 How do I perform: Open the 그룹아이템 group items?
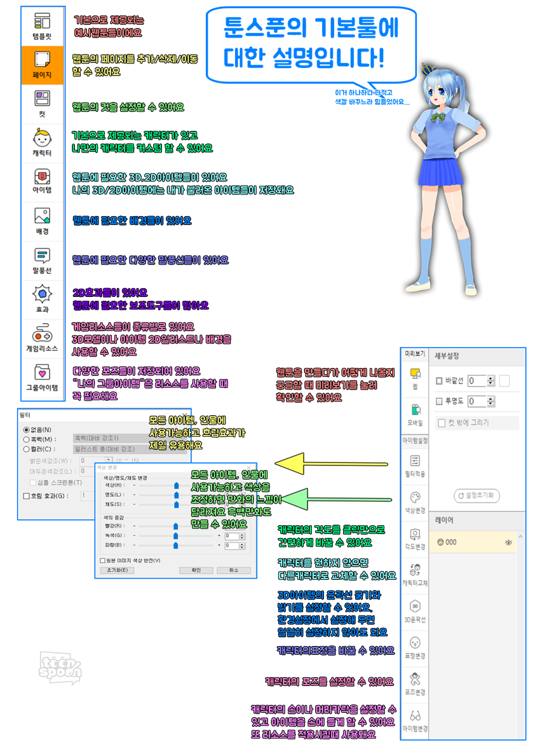(43, 378)
